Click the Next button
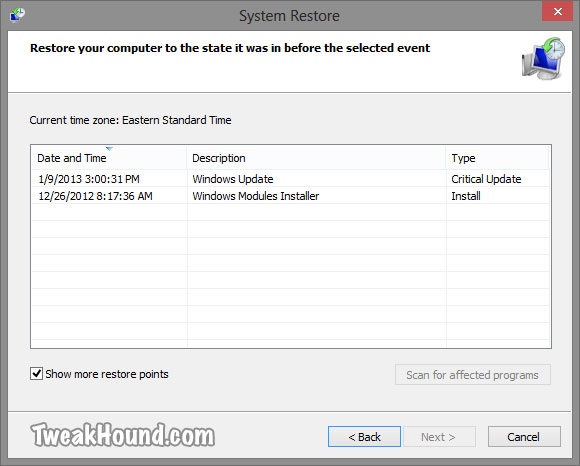580x466 pixels. [439, 436]
